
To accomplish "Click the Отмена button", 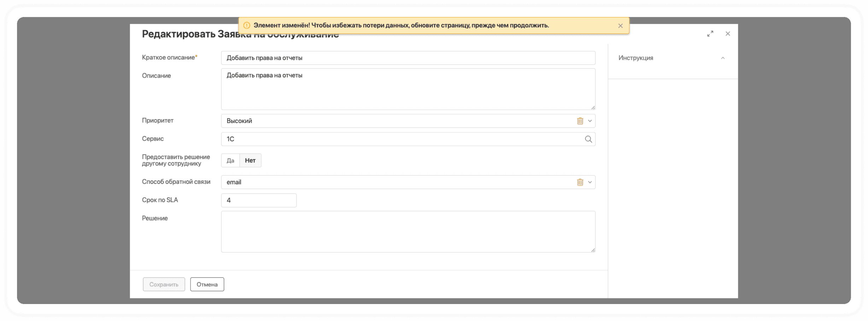I will (x=207, y=284).
